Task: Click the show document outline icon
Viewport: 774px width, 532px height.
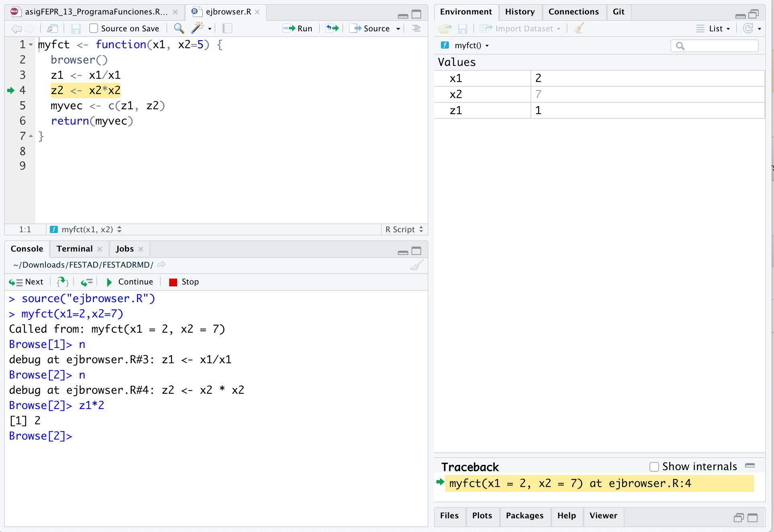Action: [416, 28]
